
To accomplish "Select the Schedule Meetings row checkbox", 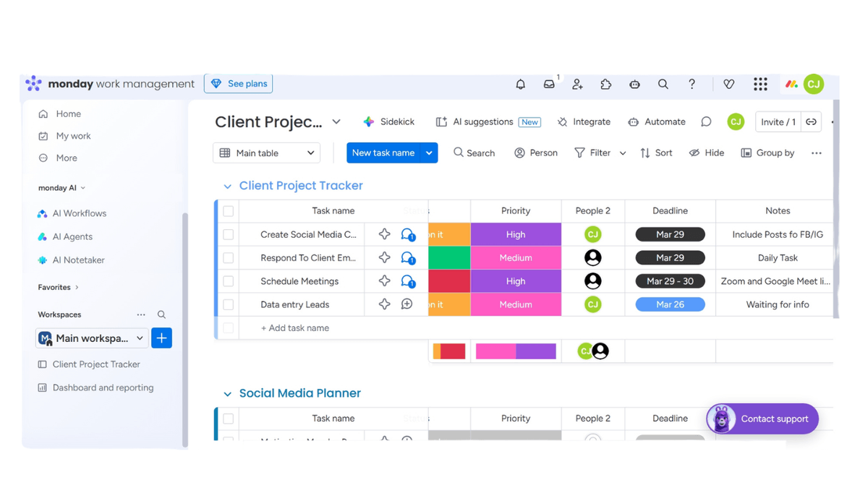I will [229, 281].
